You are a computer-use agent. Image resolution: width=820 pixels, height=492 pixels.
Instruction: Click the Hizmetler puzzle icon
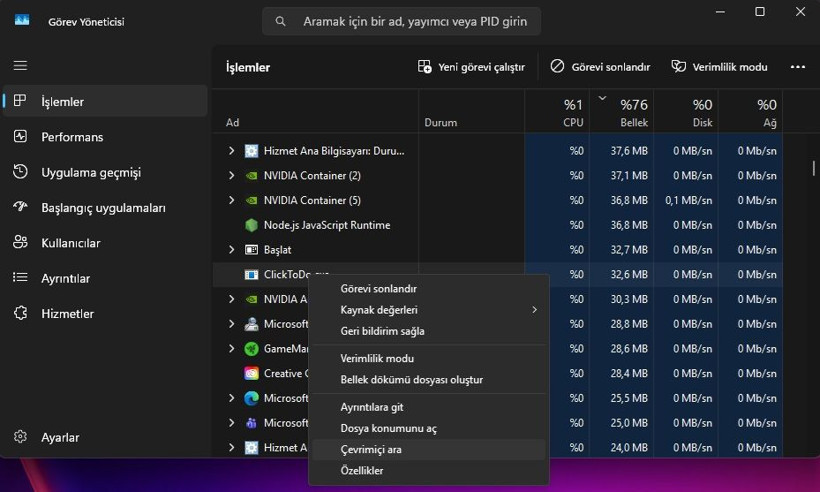[x=20, y=313]
